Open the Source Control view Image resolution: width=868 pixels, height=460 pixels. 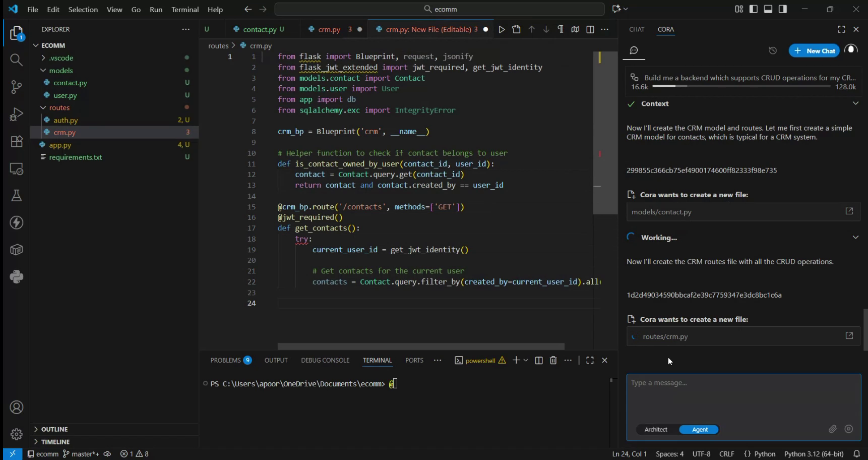(x=16, y=87)
